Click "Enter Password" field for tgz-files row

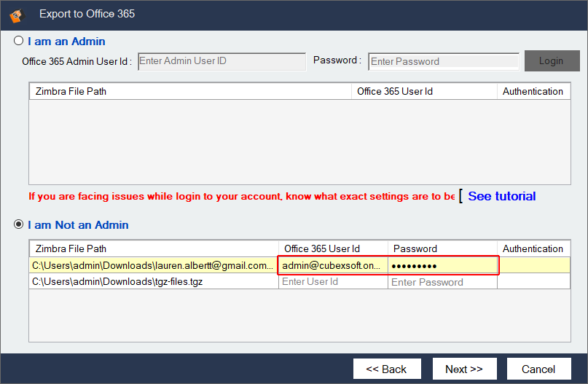(442, 282)
